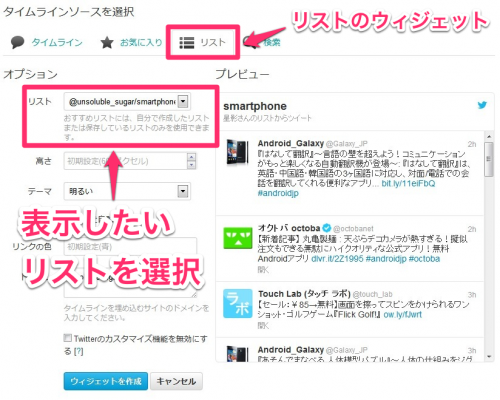Click the preview scrollbar up arrow
Viewport: 500px width, 400px height.
click(489, 136)
